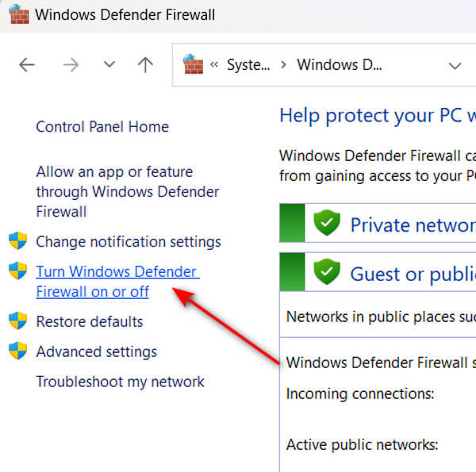Go forward with the right arrow
This screenshot has width=476, height=472.
click(71, 65)
